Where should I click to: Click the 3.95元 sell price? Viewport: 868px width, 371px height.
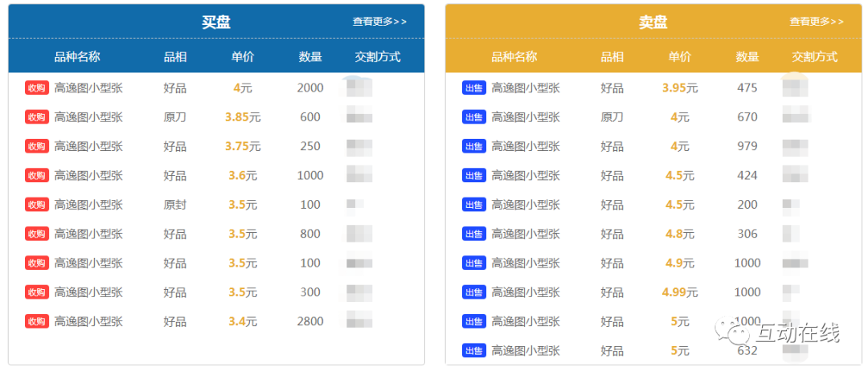(x=680, y=88)
